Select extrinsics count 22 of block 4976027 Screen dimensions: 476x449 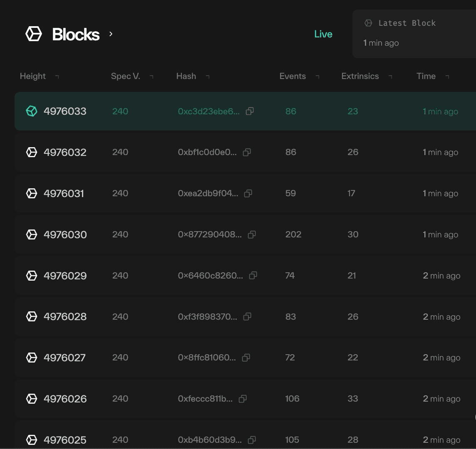(x=353, y=358)
